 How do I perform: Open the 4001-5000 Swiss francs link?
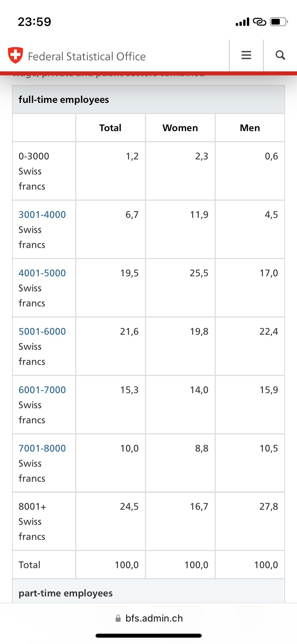click(42, 273)
